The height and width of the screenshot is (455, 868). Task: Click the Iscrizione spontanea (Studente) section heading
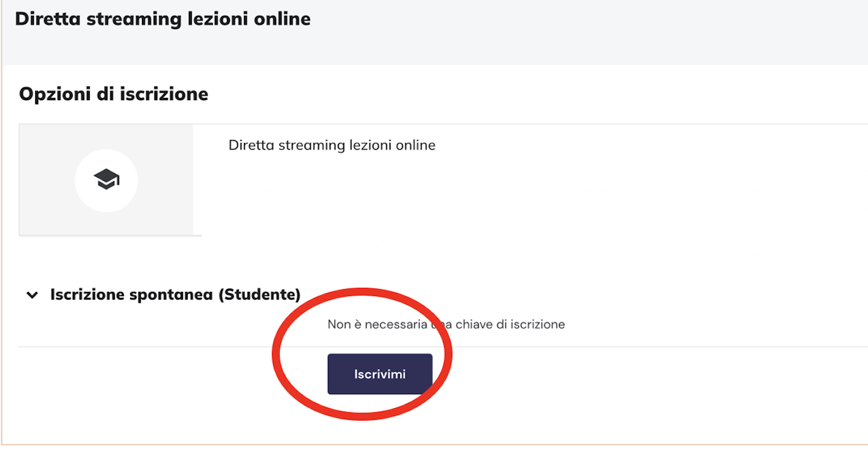coord(175,294)
